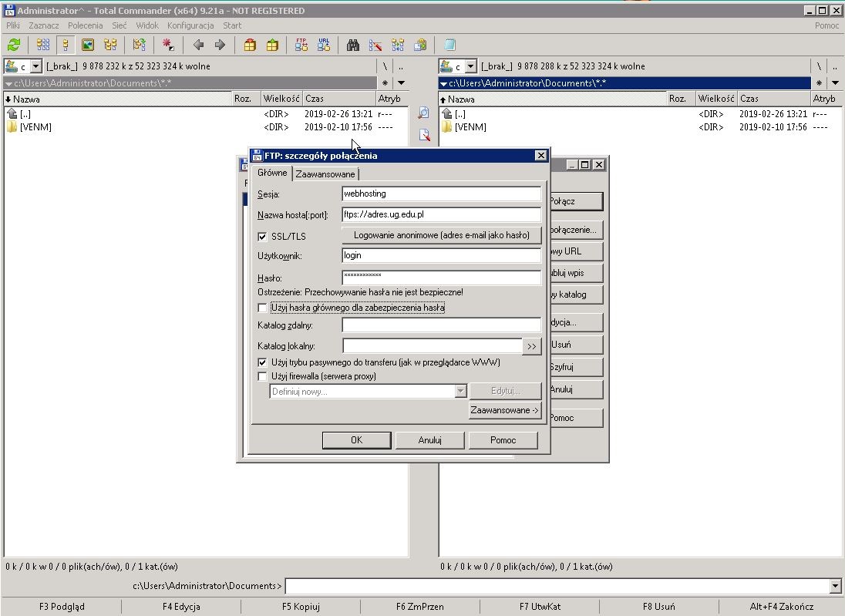
Task: Click the anonymous login button
Action: [x=441, y=235]
